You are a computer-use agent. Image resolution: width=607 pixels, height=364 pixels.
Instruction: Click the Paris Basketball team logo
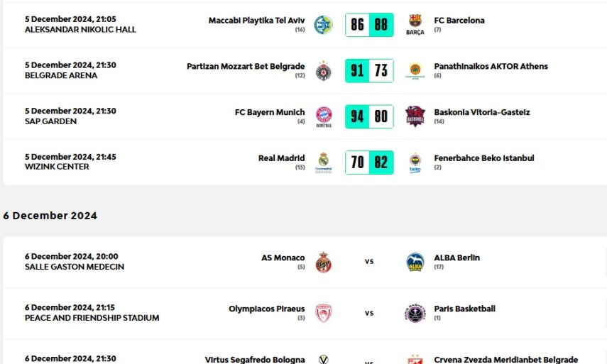click(415, 313)
